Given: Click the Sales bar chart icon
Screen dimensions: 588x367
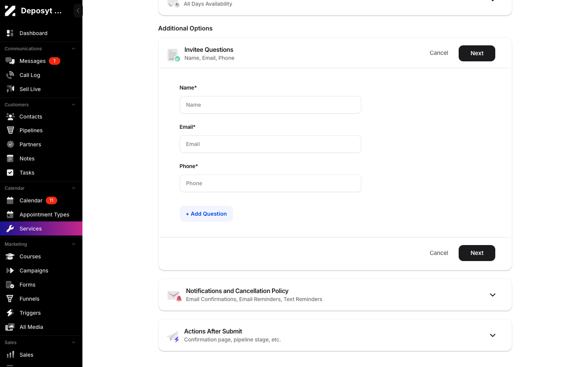Looking at the screenshot, I should (10, 355).
